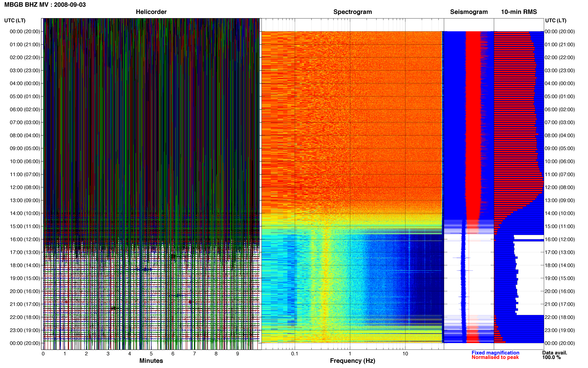588x368 pixels.
Task: Click '13:00 (09:00)' on the 10-min RMS axis
Action: pos(560,200)
